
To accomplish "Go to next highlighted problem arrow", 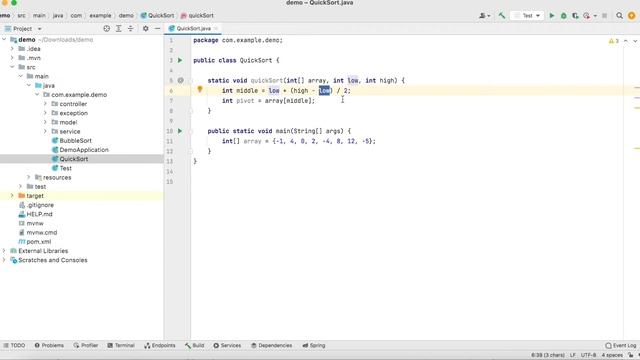I will 635,41.
